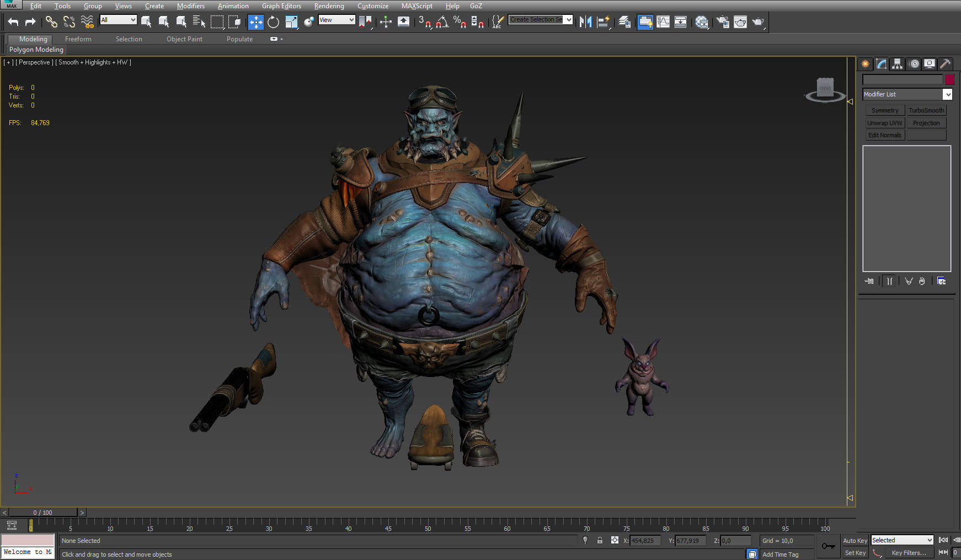Switch to the Freeform ribbon tab
The width and height of the screenshot is (961, 560).
coord(78,39)
